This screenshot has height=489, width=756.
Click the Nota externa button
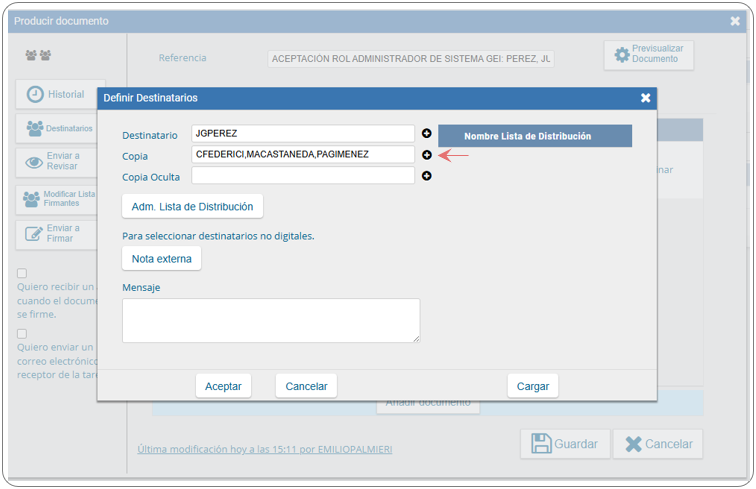[x=162, y=258]
